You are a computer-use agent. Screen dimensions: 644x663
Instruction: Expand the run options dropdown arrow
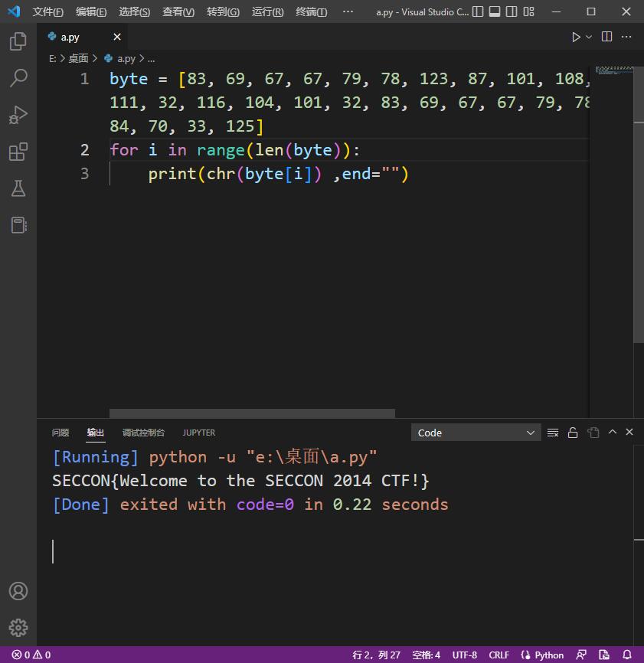click(589, 38)
